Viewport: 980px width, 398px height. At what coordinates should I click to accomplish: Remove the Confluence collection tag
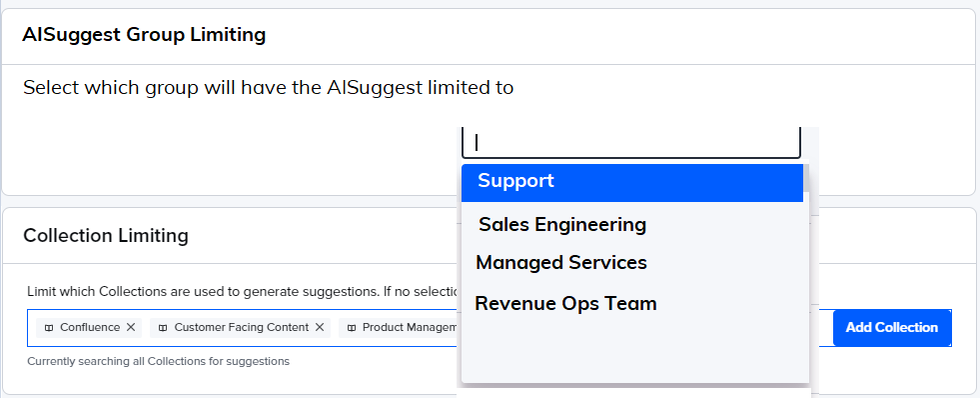point(131,327)
